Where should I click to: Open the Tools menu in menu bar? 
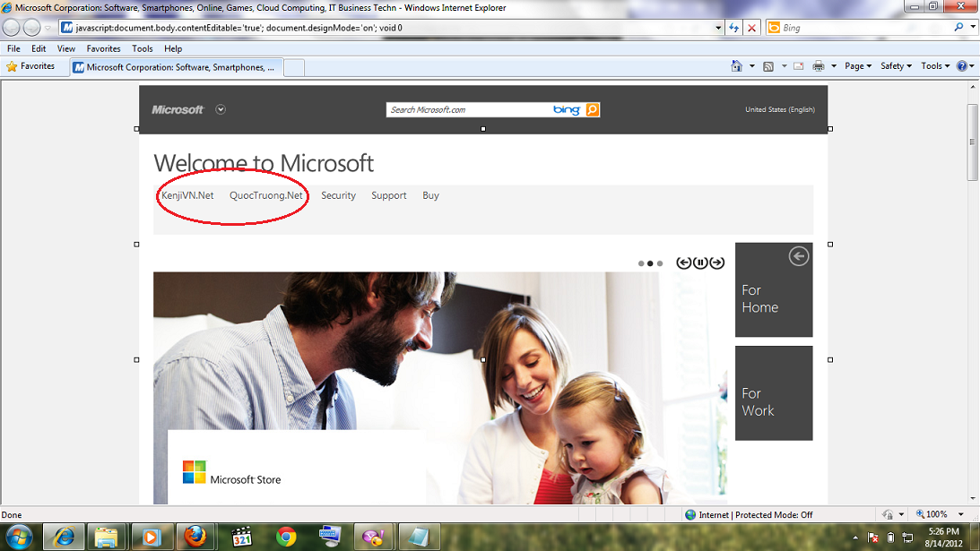click(x=143, y=48)
